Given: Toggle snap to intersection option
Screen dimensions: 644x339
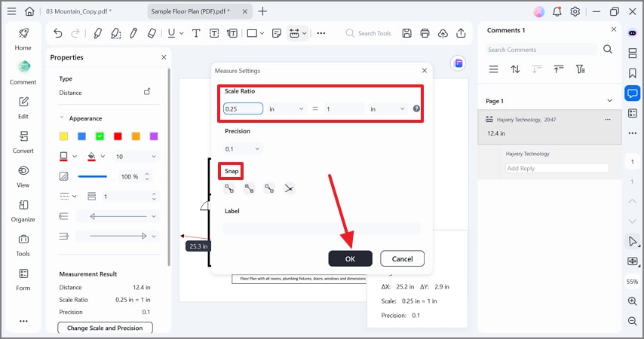Looking at the screenshot, I should pyautogui.click(x=289, y=188).
